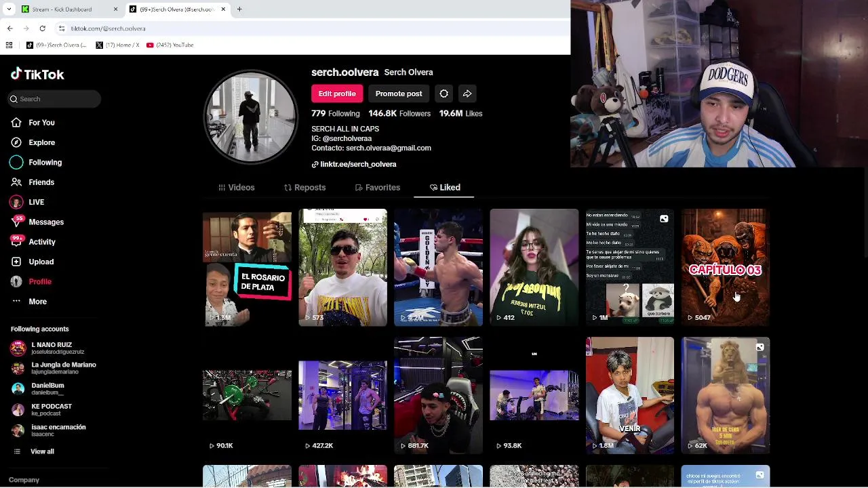Image resolution: width=868 pixels, height=488 pixels.
Task: Click the site info icon in address bar
Action: click(x=62, y=28)
